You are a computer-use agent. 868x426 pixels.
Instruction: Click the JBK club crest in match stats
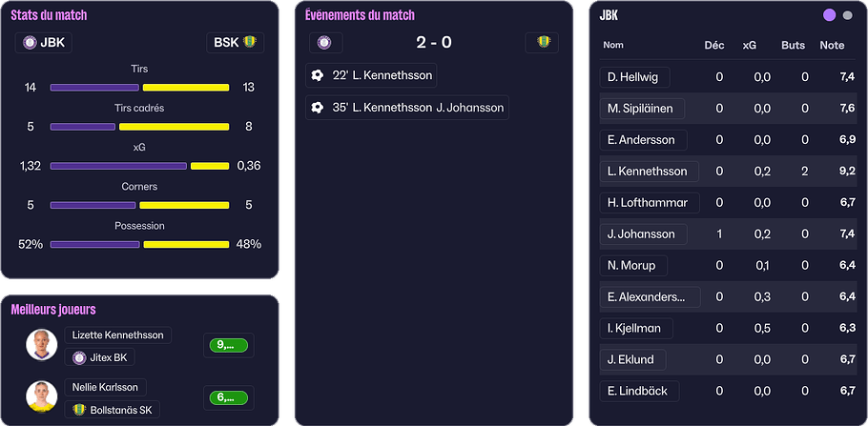click(x=31, y=43)
